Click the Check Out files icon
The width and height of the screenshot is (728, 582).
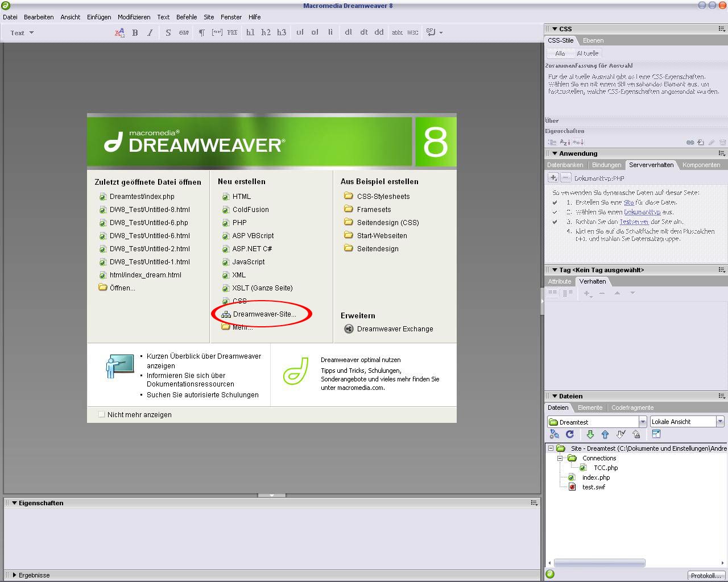coord(621,434)
